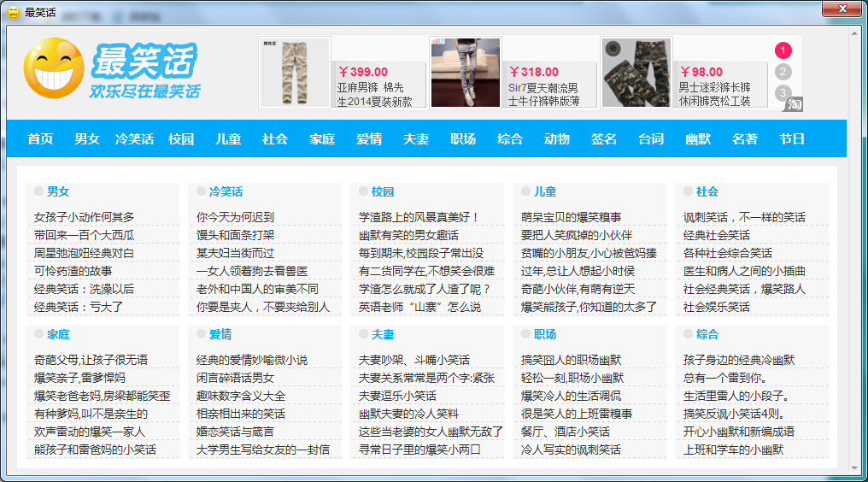Close the 最笑话 window
The image size is (868, 482).
842,9
